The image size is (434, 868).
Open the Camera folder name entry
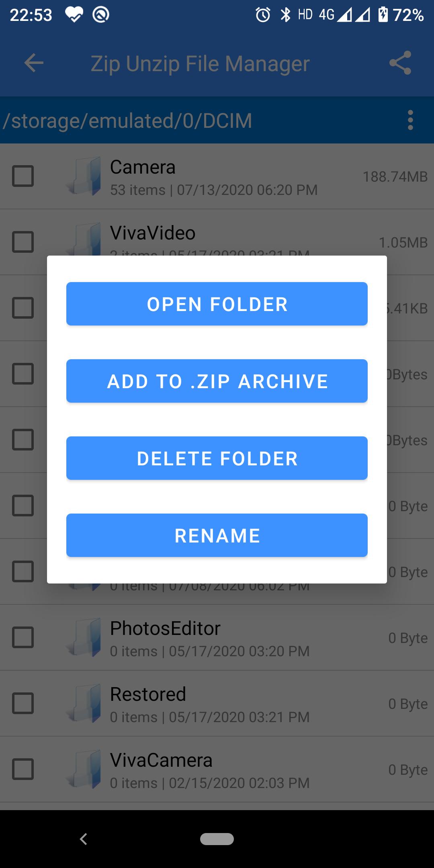click(x=143, y=167)
